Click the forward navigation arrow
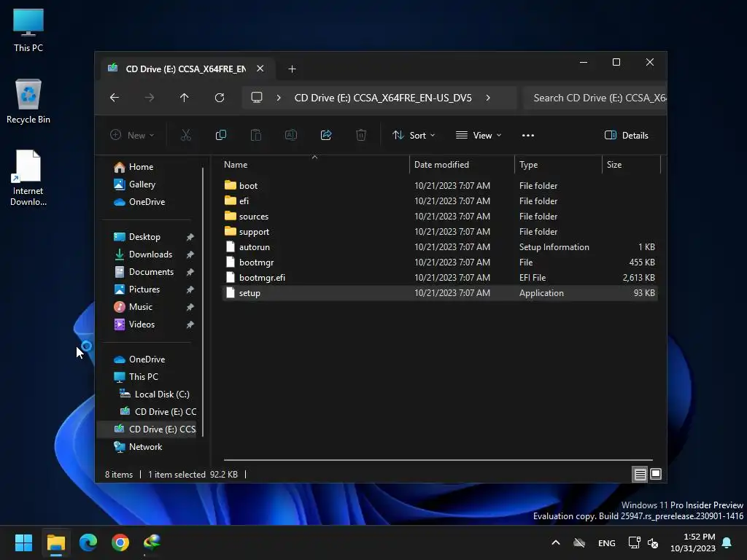 [x=150, y=98]
